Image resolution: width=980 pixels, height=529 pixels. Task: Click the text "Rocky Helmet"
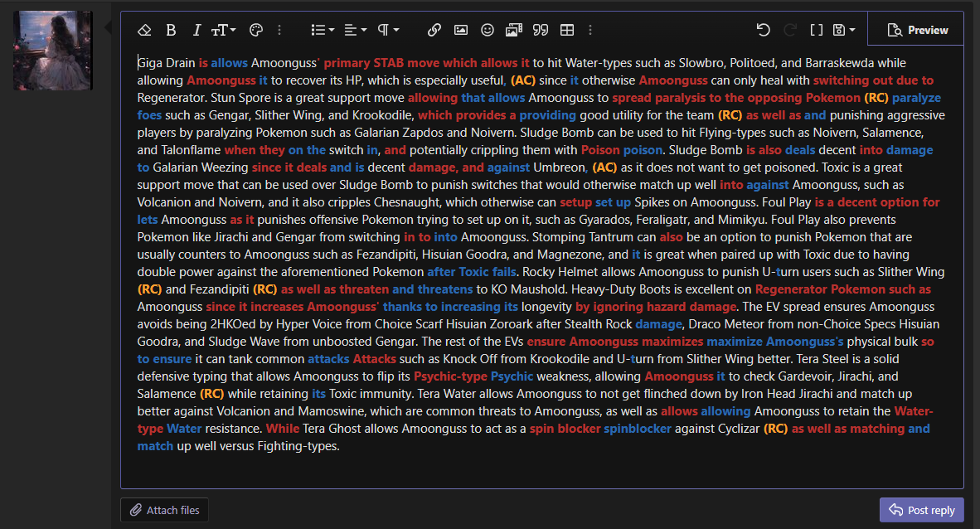click(559, 272)
